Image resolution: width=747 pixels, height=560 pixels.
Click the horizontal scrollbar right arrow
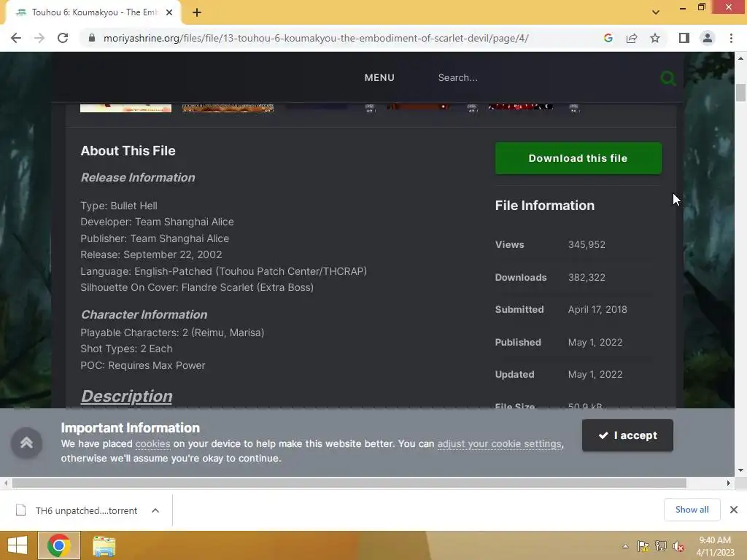coord(729,483)
